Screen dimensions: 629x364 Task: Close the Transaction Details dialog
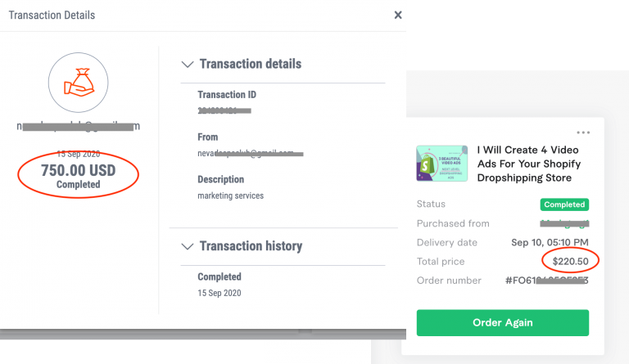point(398,15)
